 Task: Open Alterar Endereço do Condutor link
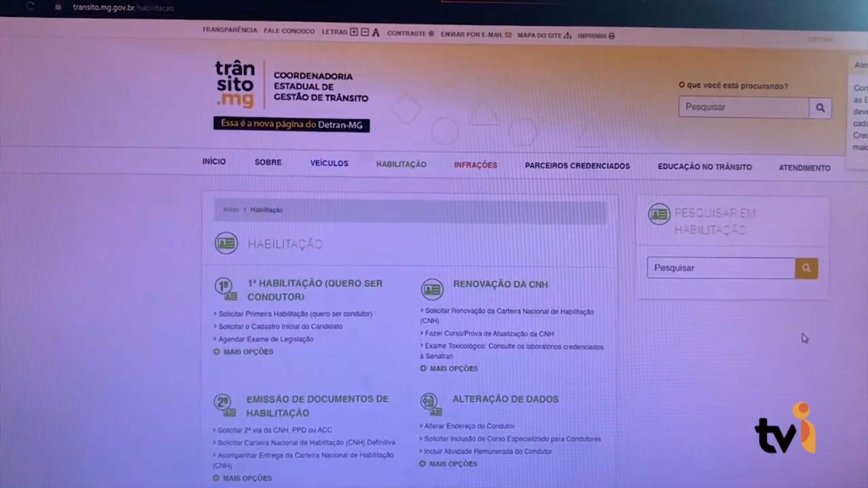[469, 426]
